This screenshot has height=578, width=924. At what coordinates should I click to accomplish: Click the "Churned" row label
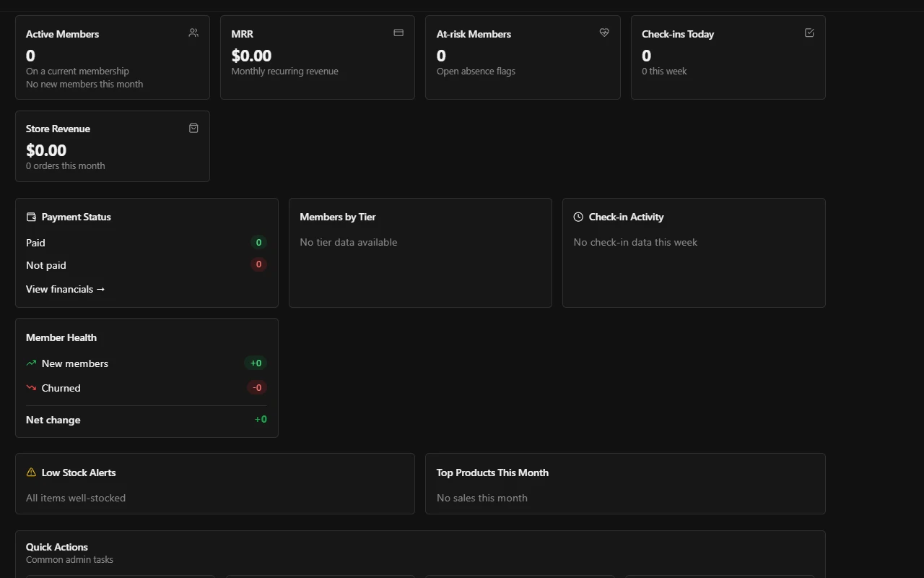(x=61, y=388)
